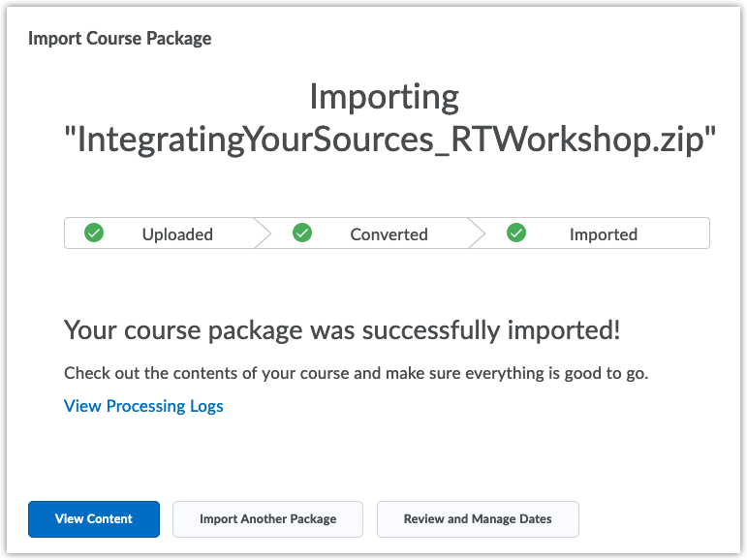The image size is (747, 560).
Task: Click the IntegratingYourSources_RTWorkshop.zip filename text
Action: [389, 140]
